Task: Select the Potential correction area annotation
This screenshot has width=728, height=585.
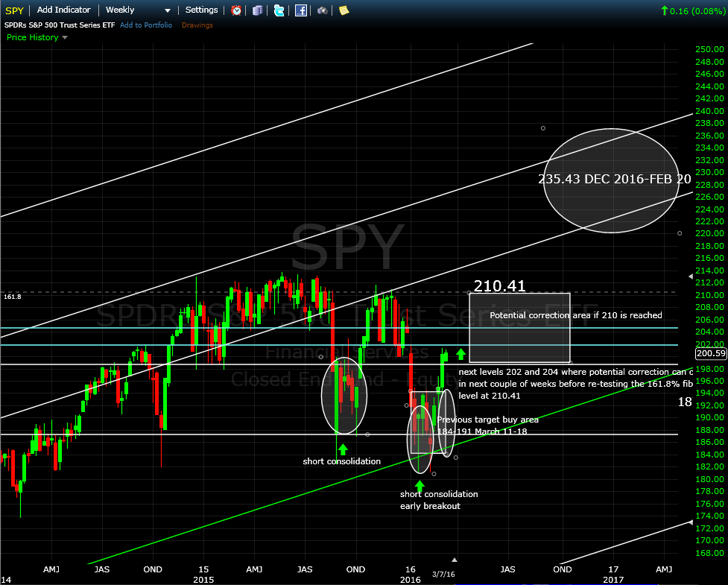Action: click(x=576, y=315)
